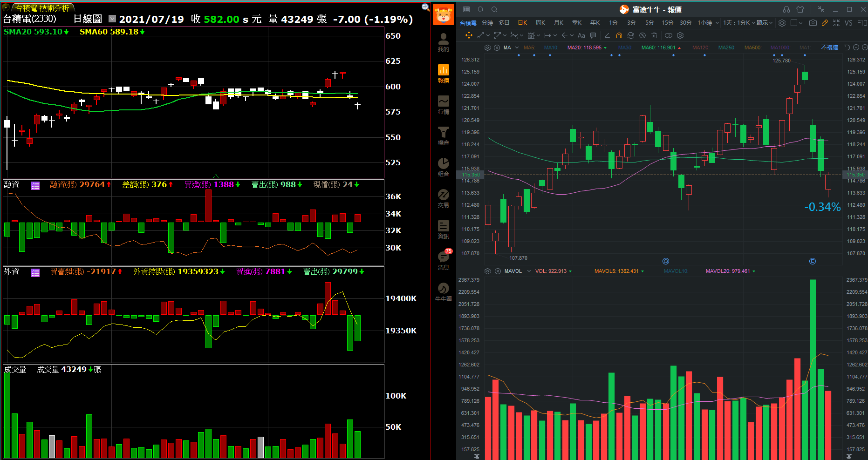Click the angle line drawing tool
Viewport: 868px width, 460px height.
pos(607,35)
